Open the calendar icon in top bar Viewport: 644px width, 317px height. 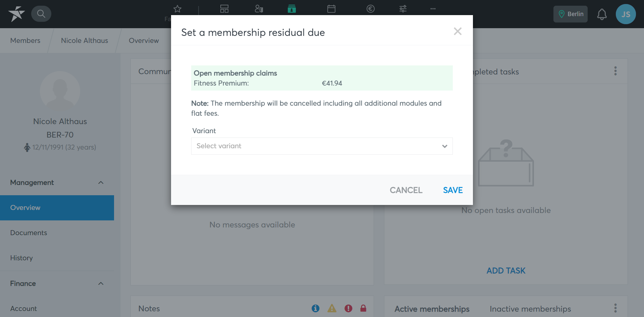pyautogui.click(x=331, y=9)
